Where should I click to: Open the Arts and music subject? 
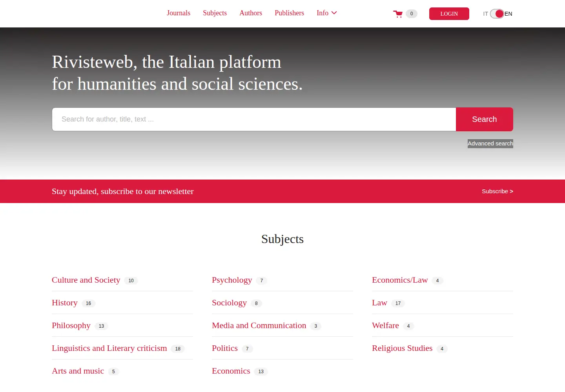pyautogui.click(x=78, y=371)
